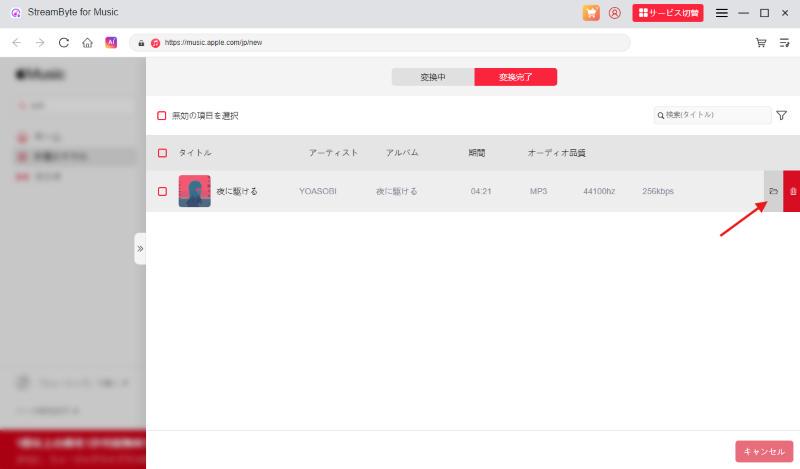Image resolution: width=800 pixels, height=469 pixels.
Task: Click the 夜に駆ける album cover thumbnail
Action: [194, 191]
